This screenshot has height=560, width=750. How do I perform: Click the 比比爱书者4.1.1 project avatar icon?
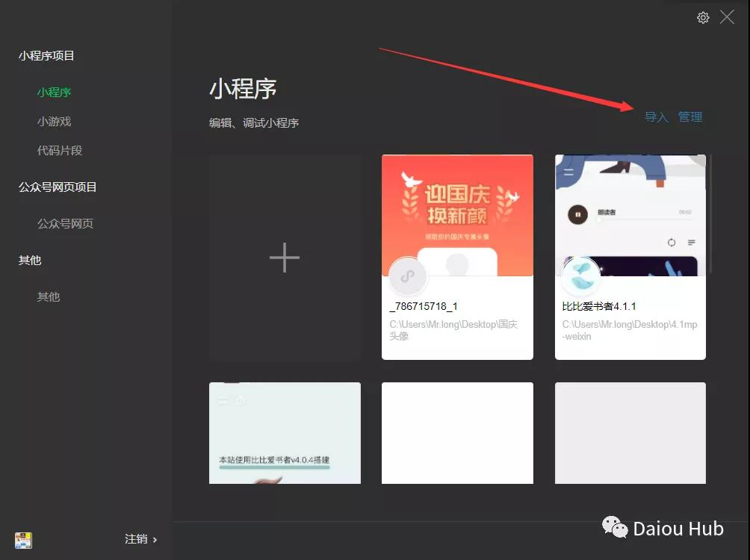tap(580, 276)
